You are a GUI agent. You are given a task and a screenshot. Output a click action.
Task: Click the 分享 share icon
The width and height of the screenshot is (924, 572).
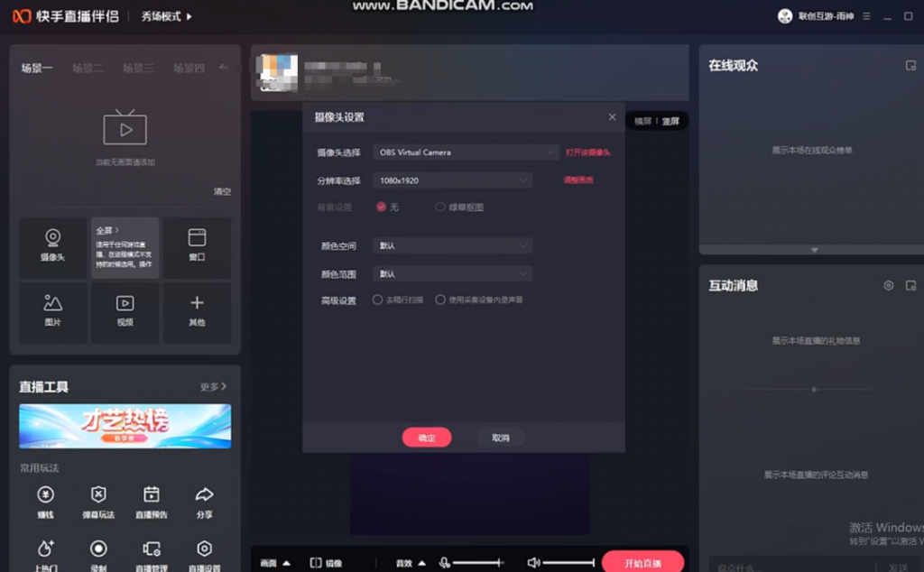tap(204, 495)
